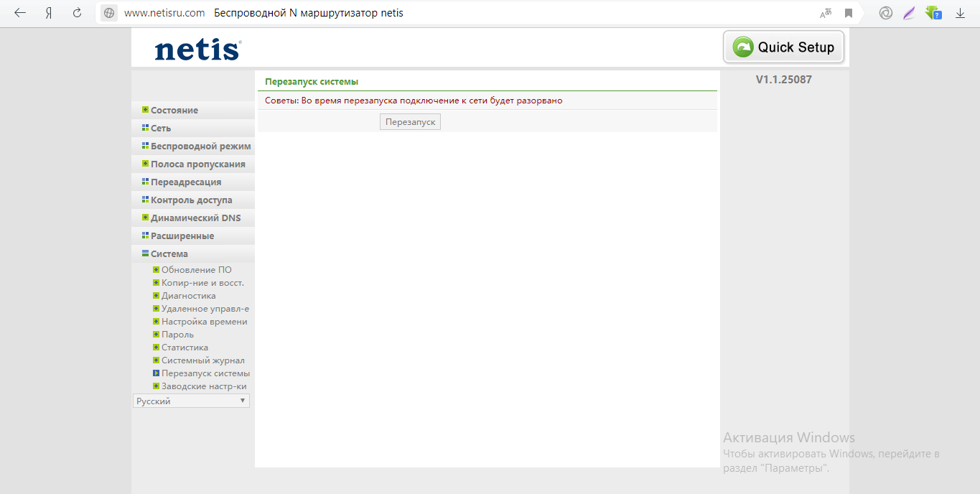The height and width of the screenshot is (494, 980).
Task: Click the green arrow extension icon
Action: click(x=933, y=13)
